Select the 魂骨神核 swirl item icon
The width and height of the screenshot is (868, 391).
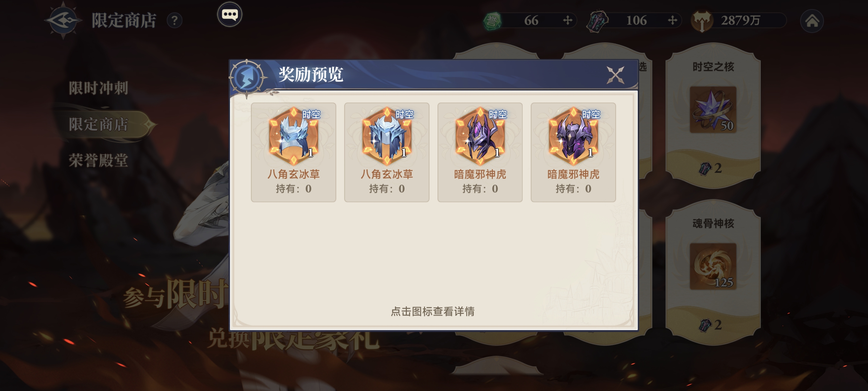(x=713, y=266)
